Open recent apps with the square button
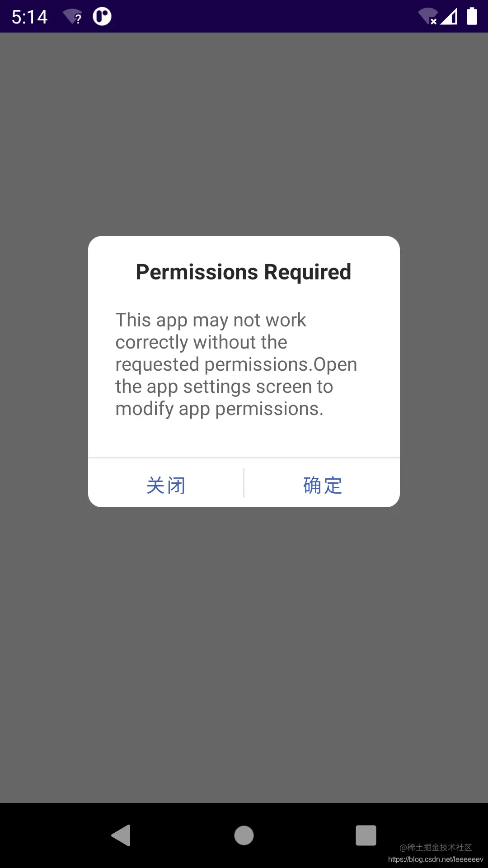The image size is (488, 868). click(366, 835)
